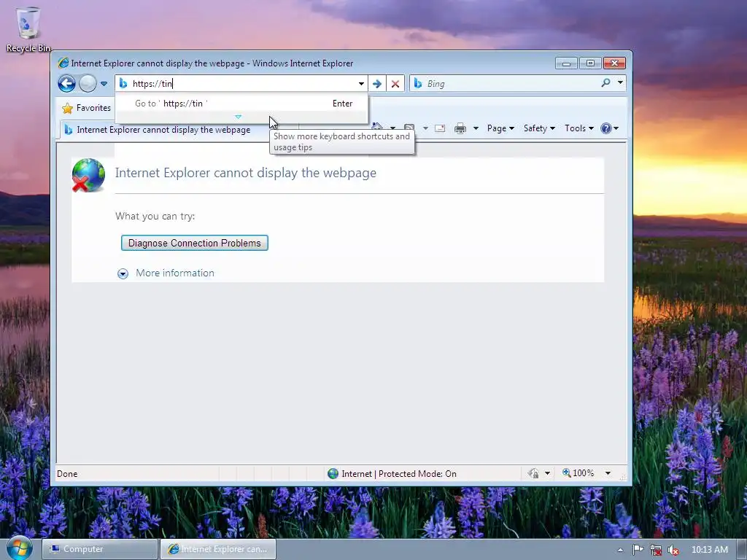Open the Recycle Bin desktop icon
The image size is (747, 560).
[28, 28]
